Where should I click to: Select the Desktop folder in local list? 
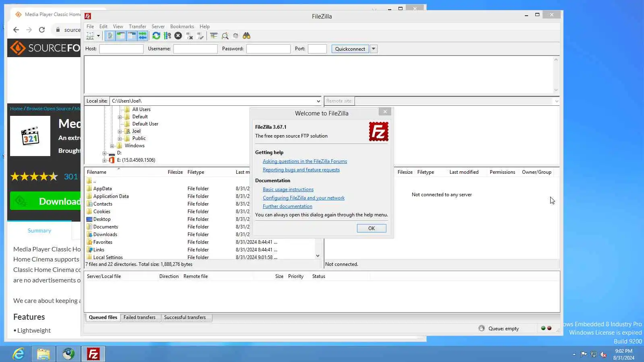tap(102, 219)
